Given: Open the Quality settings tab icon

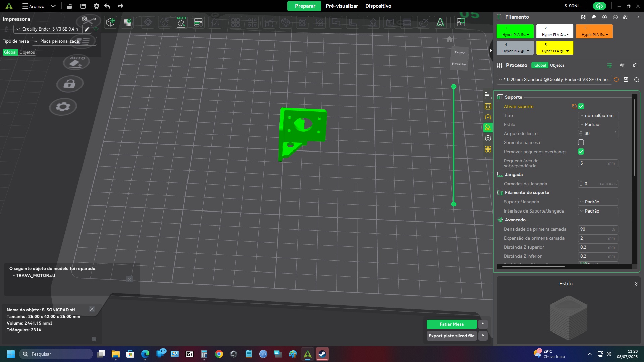Looking at the screenshot, I should [488, 96].
